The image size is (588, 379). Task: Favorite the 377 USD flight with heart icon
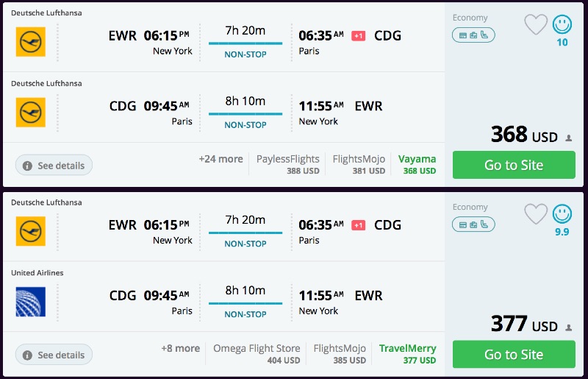point(536,214)
